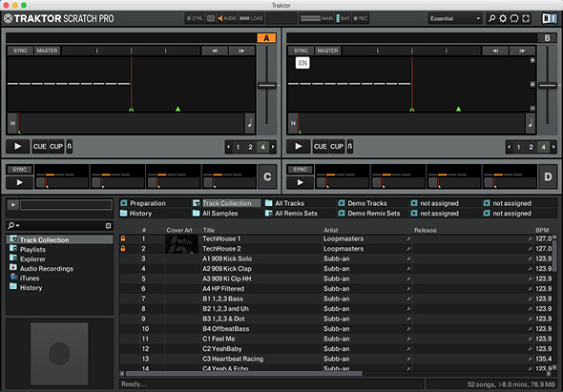Toggle flux mode on Deck A
The width and height of the screenshot is (563, 392).
pos(70,147)
